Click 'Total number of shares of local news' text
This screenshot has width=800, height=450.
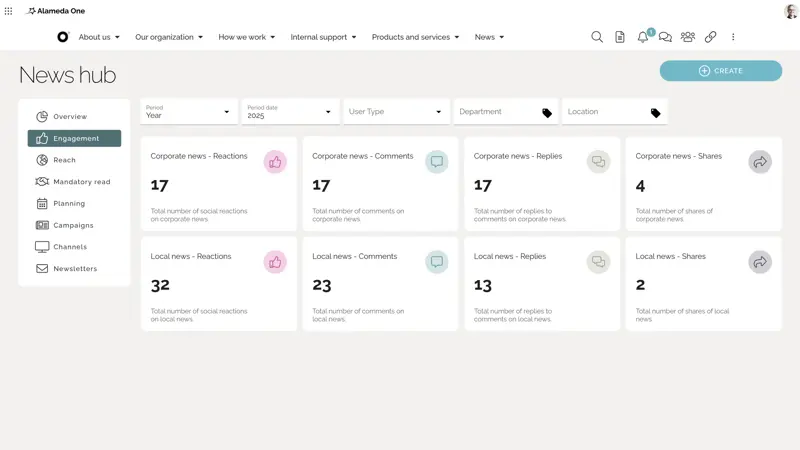pyautogui.click(x=682, y=315)
